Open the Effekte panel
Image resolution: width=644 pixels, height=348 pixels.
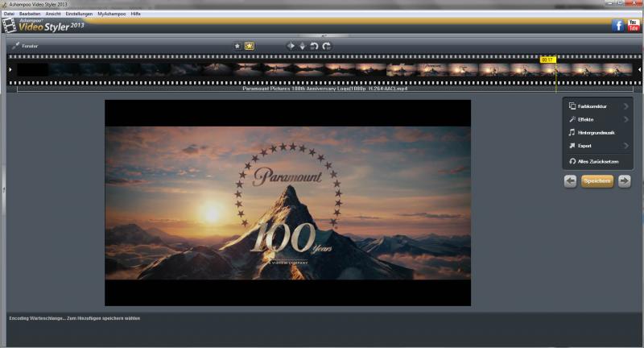[597, 119]
